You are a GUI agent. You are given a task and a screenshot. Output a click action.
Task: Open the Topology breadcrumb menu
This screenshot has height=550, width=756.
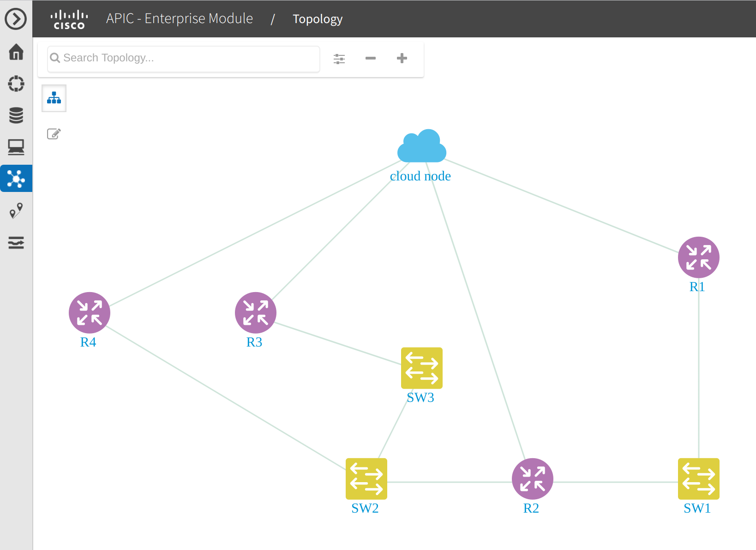click(318, 19)
